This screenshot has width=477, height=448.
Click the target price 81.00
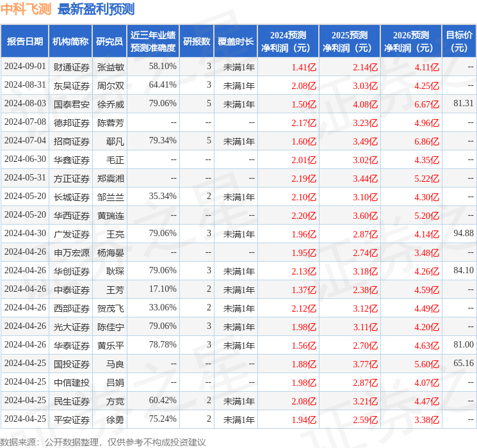[464, 344]
